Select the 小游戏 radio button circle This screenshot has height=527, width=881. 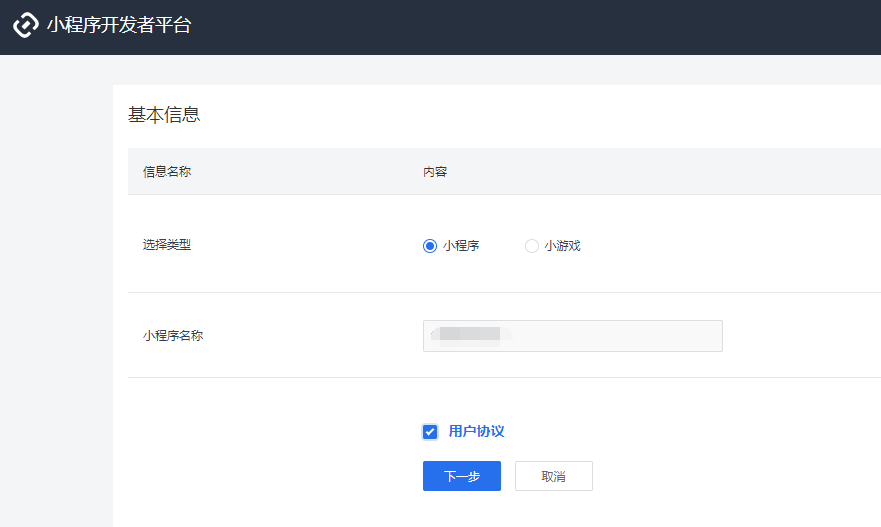coord(532,246)
